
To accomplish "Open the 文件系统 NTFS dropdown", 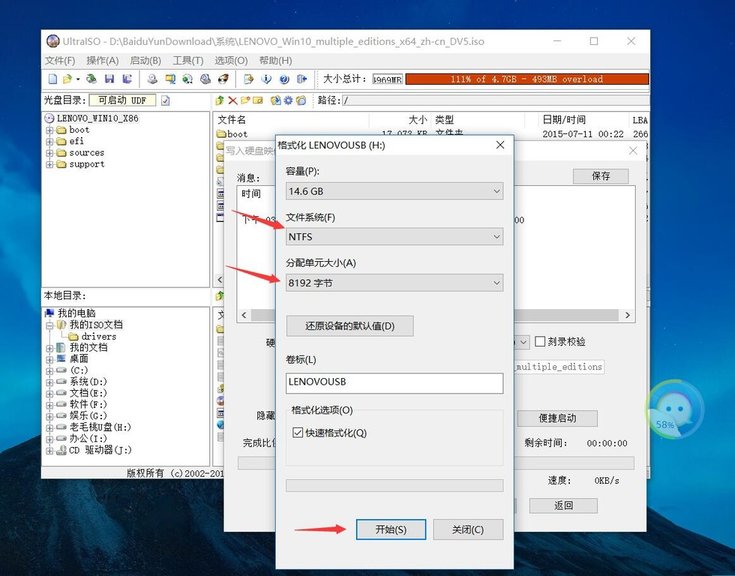I will 394,237.
